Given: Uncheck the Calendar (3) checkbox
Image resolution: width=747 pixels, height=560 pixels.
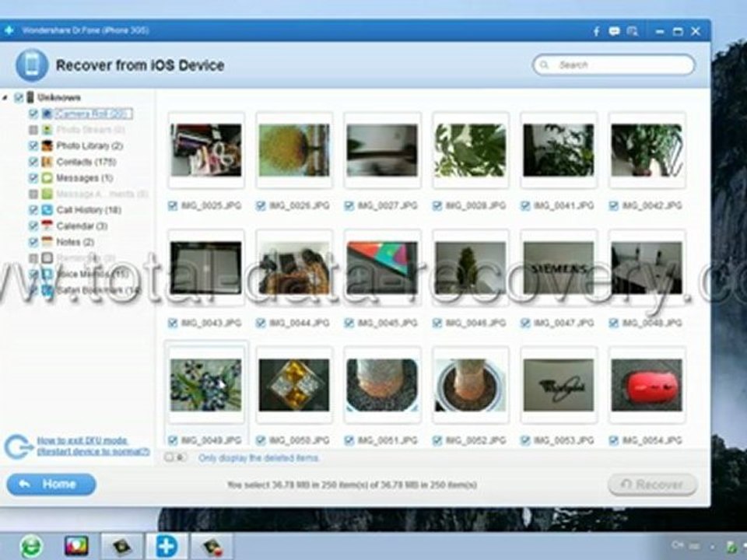Looking at the screenshot, I should [x=33, y=226].
